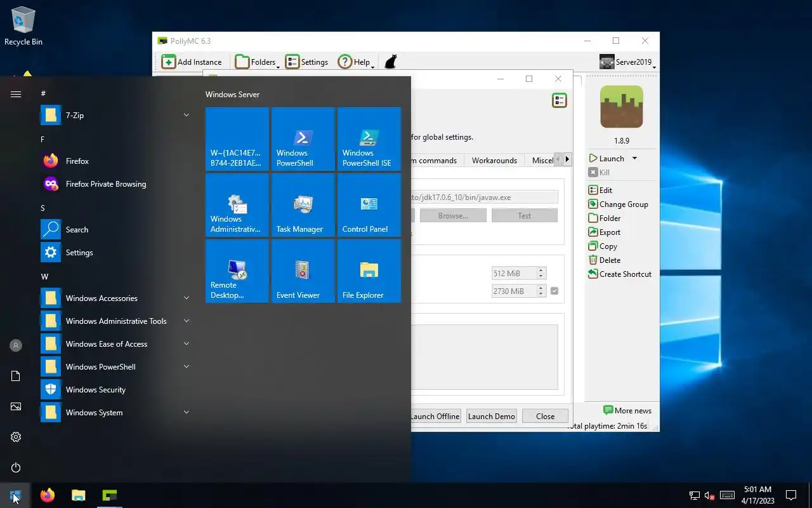This screenshot has height=508, width=812.
Task: Open the Windows PowerShell ISE tile
Action: point(369,139)
